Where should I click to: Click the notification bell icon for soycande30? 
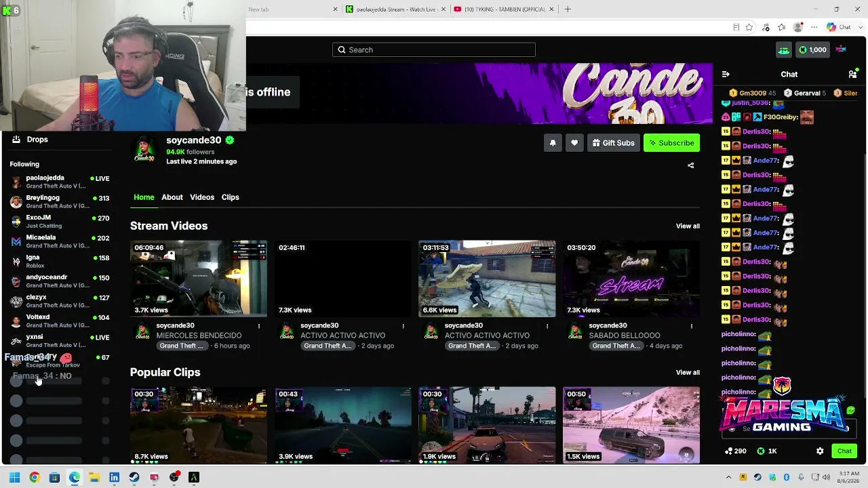pyautogui.click(x=553, y=143)
